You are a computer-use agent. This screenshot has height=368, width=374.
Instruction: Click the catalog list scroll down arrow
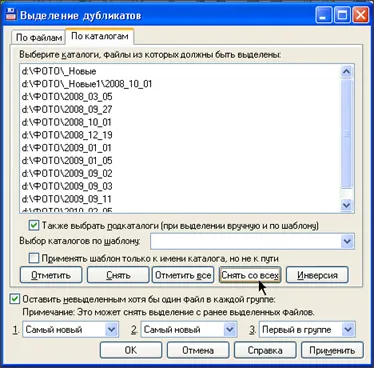pos(347,205)
